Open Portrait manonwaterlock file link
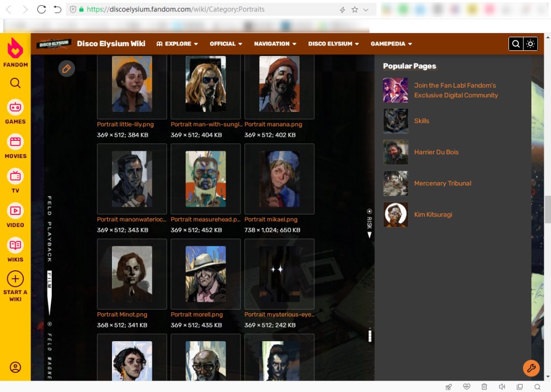Viewport: 551px width, 392px height. point(132,220)
